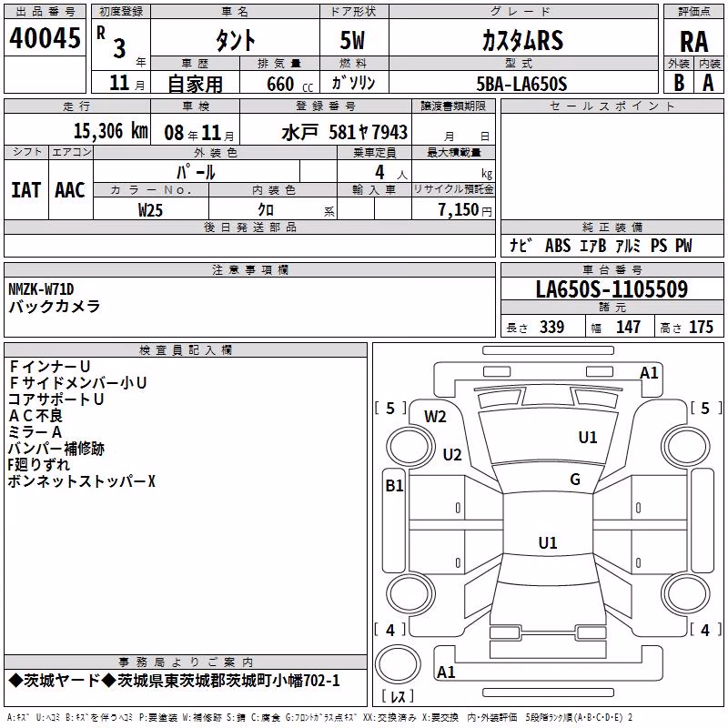Click inspector note FインナーU

tap(49, 367)
